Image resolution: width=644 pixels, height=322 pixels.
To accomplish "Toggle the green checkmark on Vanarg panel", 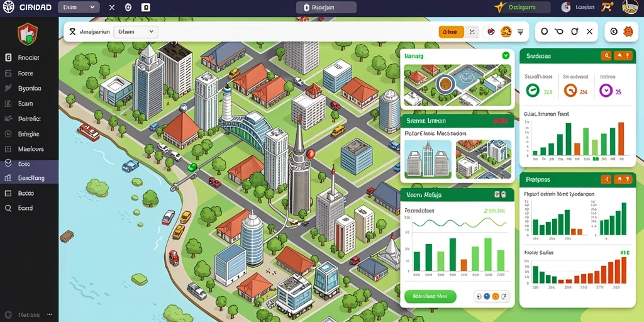I will coord(506,55).
